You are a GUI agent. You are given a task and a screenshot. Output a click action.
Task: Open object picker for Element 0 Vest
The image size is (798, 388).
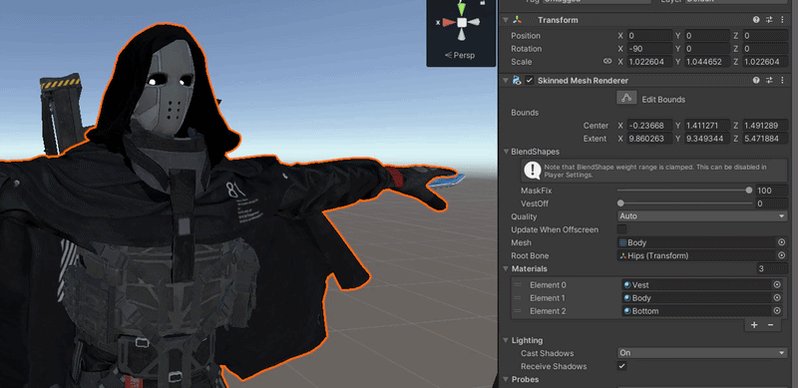tap(777, 285)
